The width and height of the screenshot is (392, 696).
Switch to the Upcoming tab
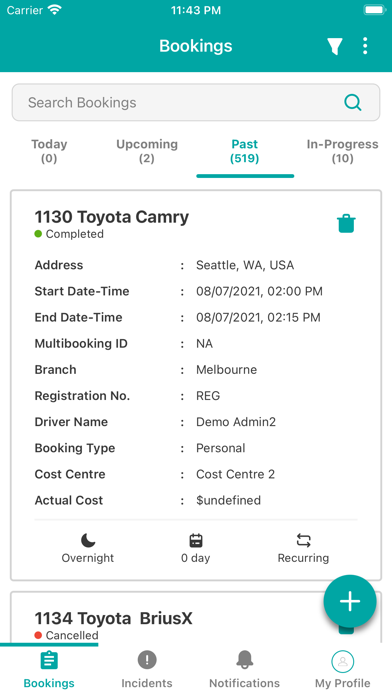pos(147,151)
